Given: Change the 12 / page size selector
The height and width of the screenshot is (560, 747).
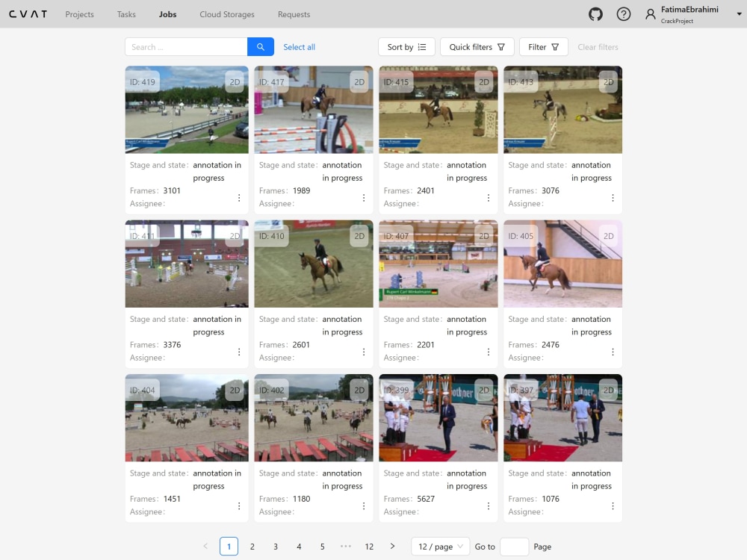Looking at the screenshot, I should point(440,547).
